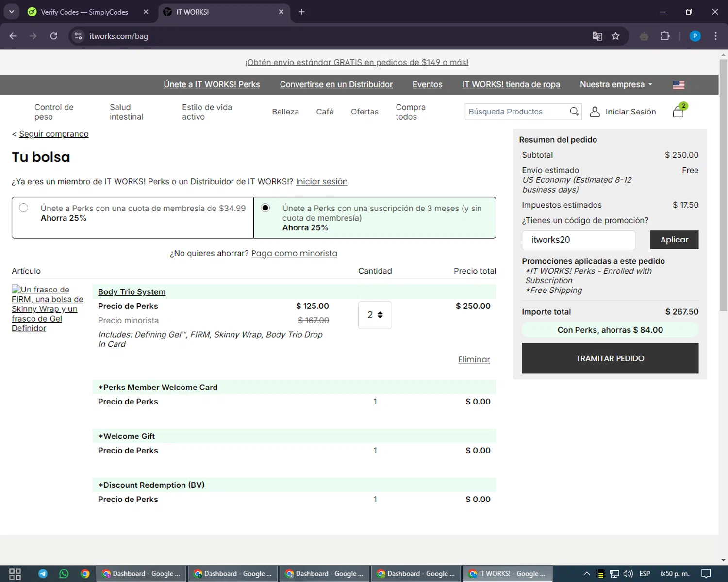
Task: Close the Verify Codes — SimplyCodes tab
Action: 146,12
